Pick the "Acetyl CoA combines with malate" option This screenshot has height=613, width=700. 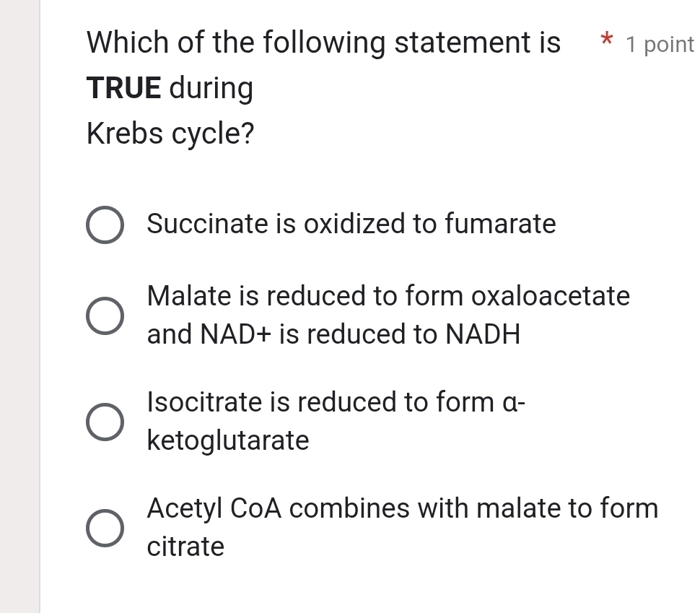coord(105,527)
